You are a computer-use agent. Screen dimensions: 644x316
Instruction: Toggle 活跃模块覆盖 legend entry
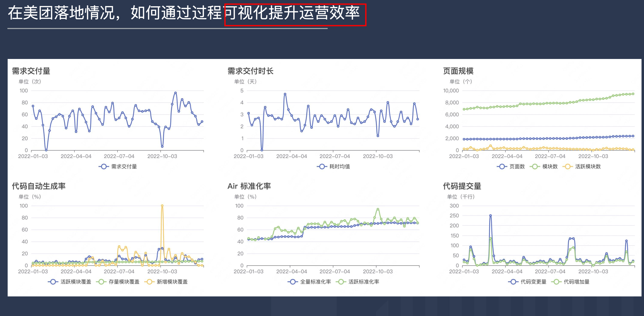(x=70, y=282)
